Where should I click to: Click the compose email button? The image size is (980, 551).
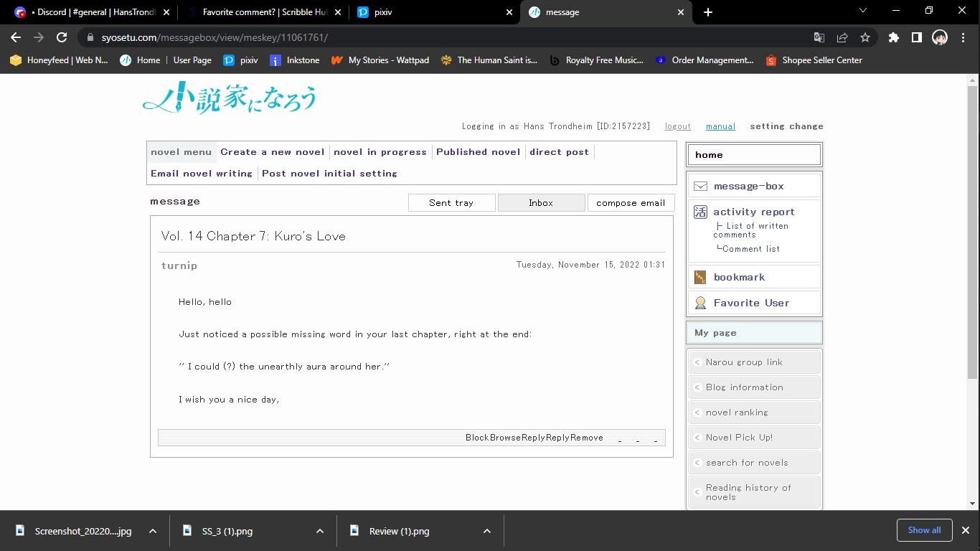point(631,203)
